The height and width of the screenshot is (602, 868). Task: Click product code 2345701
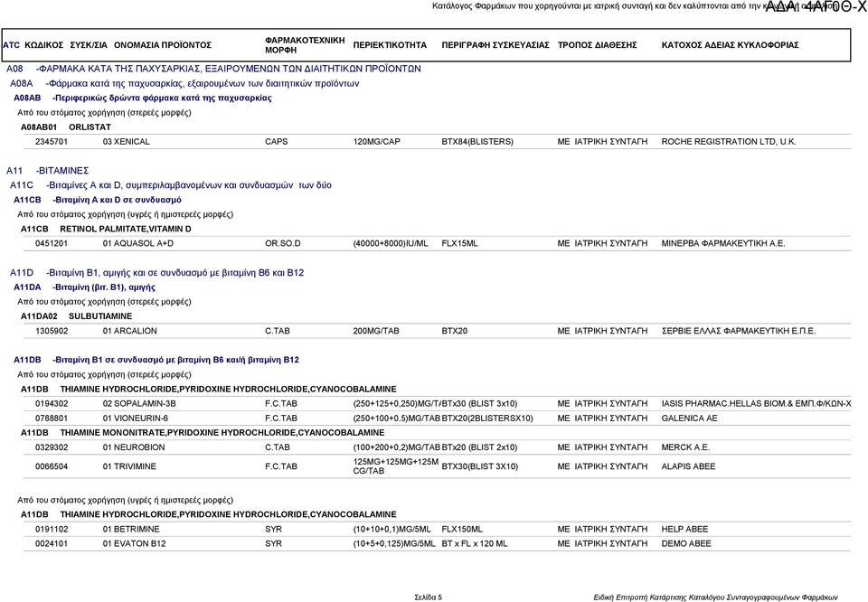tap(52, 142)
